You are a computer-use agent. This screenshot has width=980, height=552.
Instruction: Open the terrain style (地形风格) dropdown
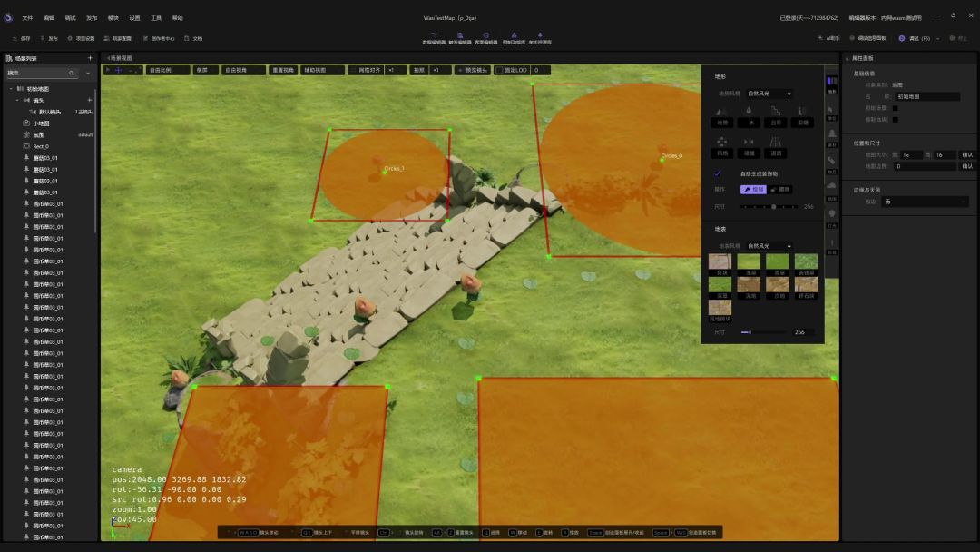tap(769, 94)
